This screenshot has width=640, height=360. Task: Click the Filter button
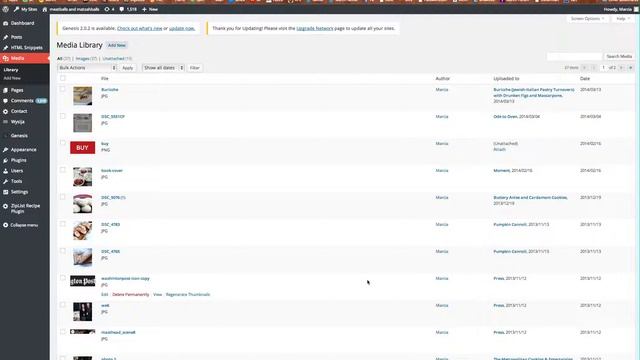tap(195, 68)
